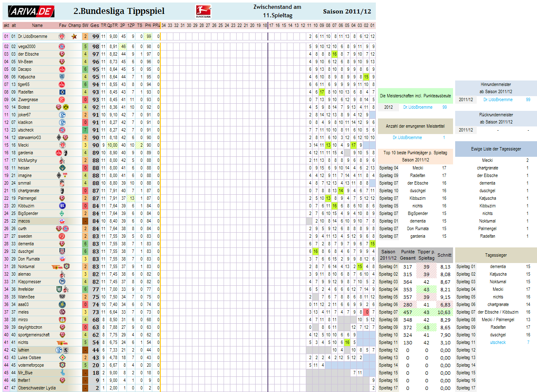Click the club logo in Lulea Ostsee's row
The width and height of the screenshot is (537, 392).
[x=62, y=358]
